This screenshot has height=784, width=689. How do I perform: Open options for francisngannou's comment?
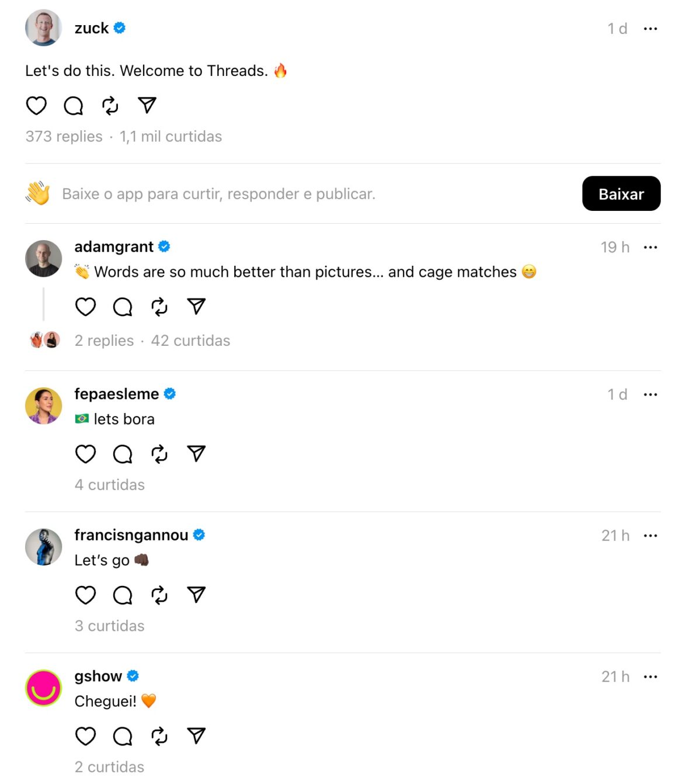(650, 535)
